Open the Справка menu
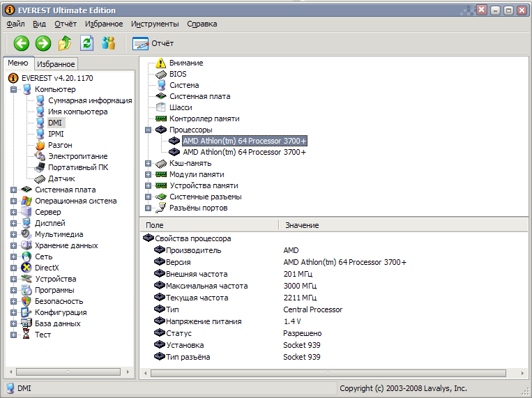The height and width of the screenshot is (398, 532). [202, 24]
